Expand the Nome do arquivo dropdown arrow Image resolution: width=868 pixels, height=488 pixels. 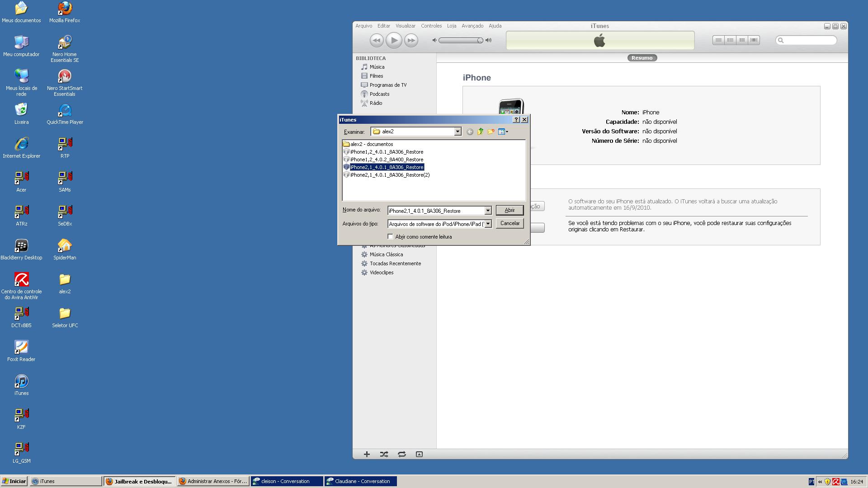pos(488,211)
